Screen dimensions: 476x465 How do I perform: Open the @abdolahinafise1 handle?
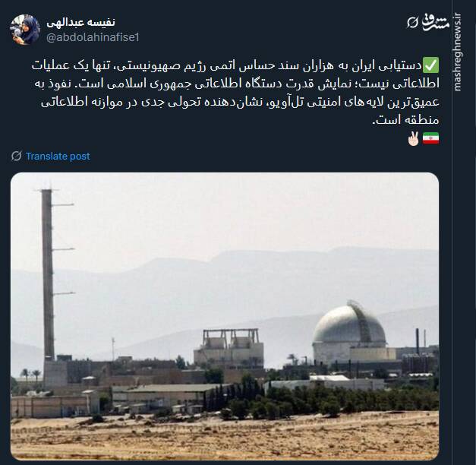click(93, 37)
